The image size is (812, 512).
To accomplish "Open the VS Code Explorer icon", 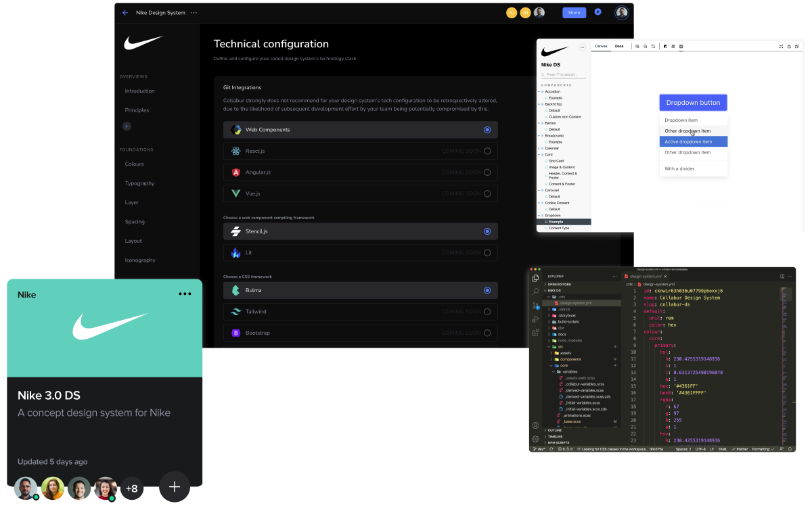I will [x=535, y=278].
